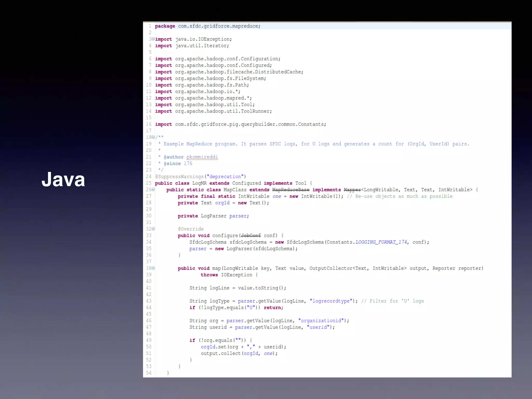The width and height of the screenshot is (532, 399).
Task: Click 'String logLine = value.toString()' line
Action: point(238,288)
